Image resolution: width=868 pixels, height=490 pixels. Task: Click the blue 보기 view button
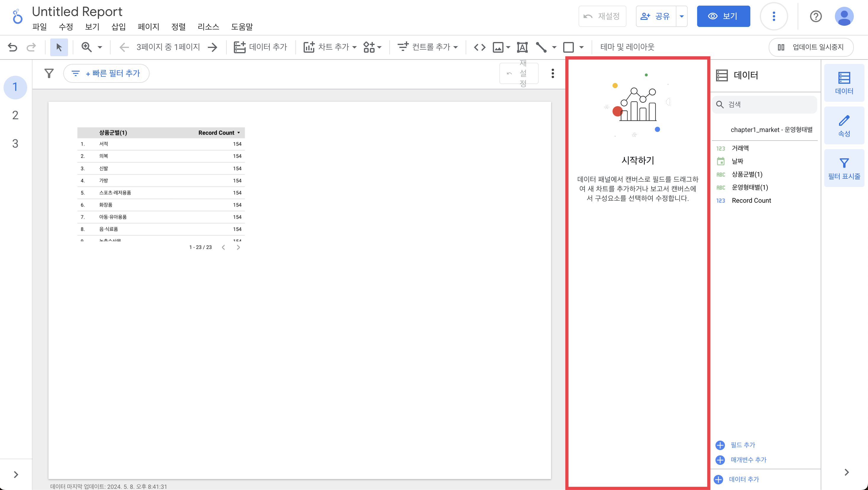(x=723, y=16)
